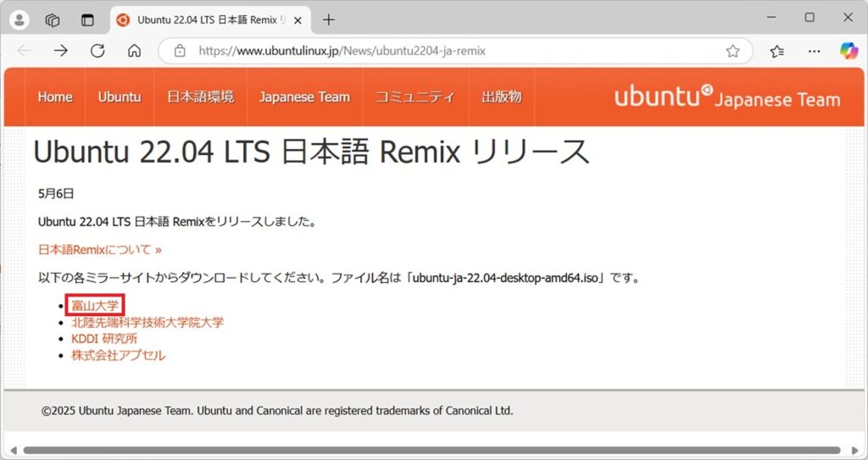Open the 日本語環境 menu item
The height and width of the screenshot is (460, 868).
(x=200, y=97)
